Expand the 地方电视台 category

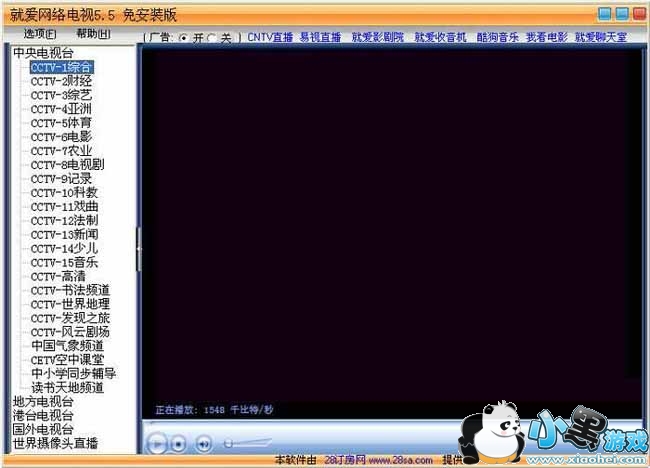[43, 402]
